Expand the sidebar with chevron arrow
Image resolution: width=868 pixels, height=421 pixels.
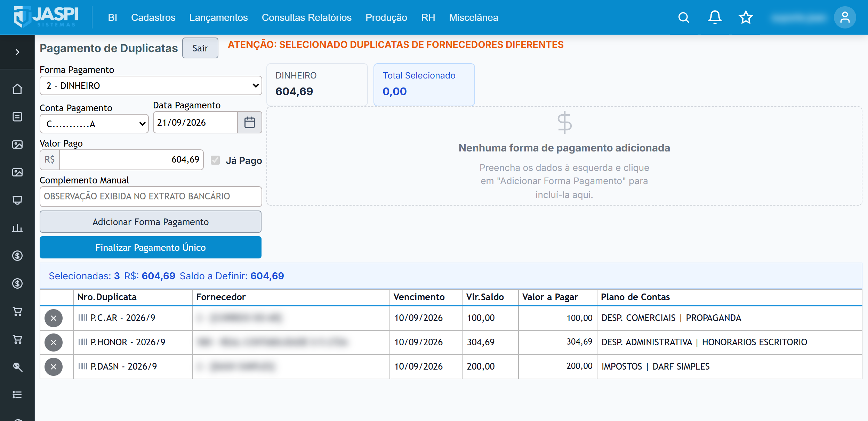click(17, 52)
